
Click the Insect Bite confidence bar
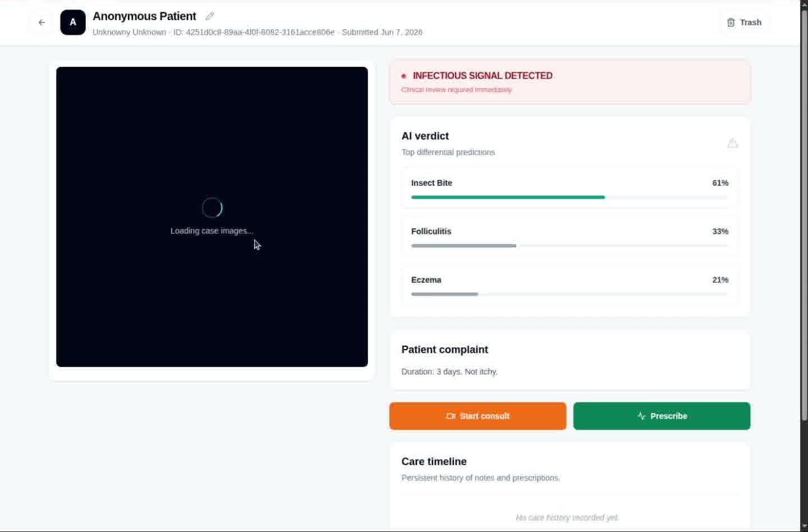(x=570, y=198)
